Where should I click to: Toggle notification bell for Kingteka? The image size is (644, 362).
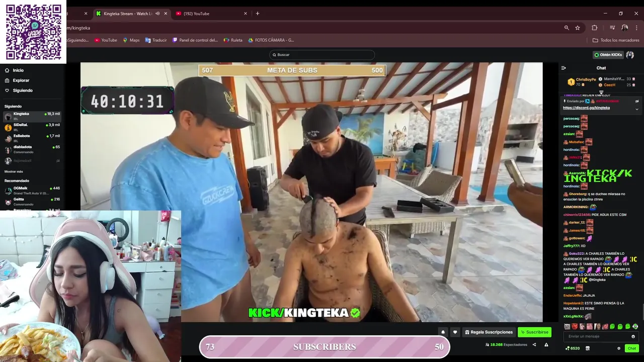coord(443,332)
